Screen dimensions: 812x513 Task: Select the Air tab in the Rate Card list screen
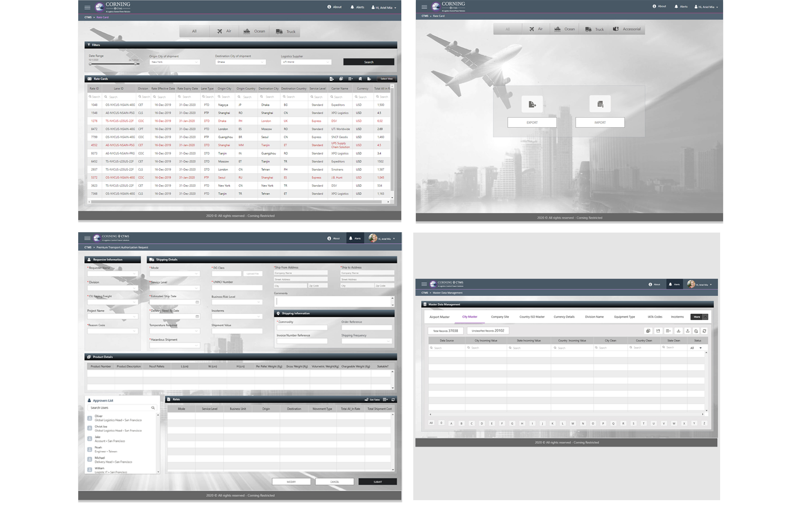(x=224, y=31)
